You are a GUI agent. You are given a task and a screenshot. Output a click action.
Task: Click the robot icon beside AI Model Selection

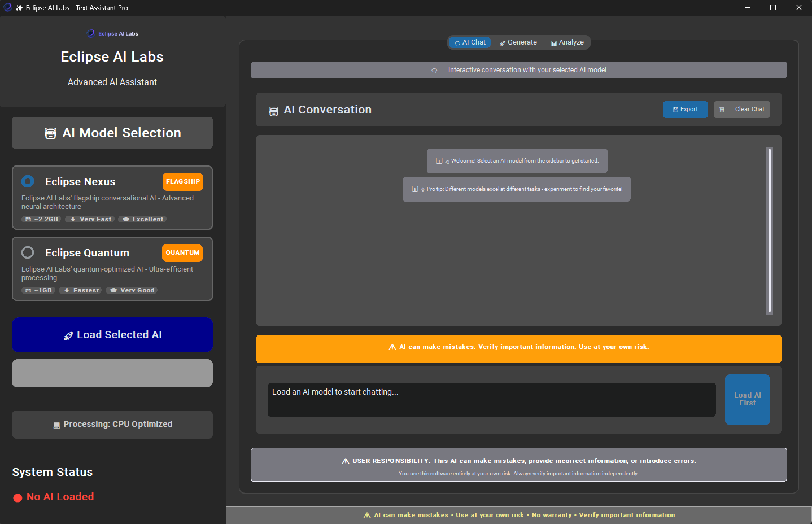point(51,133)
